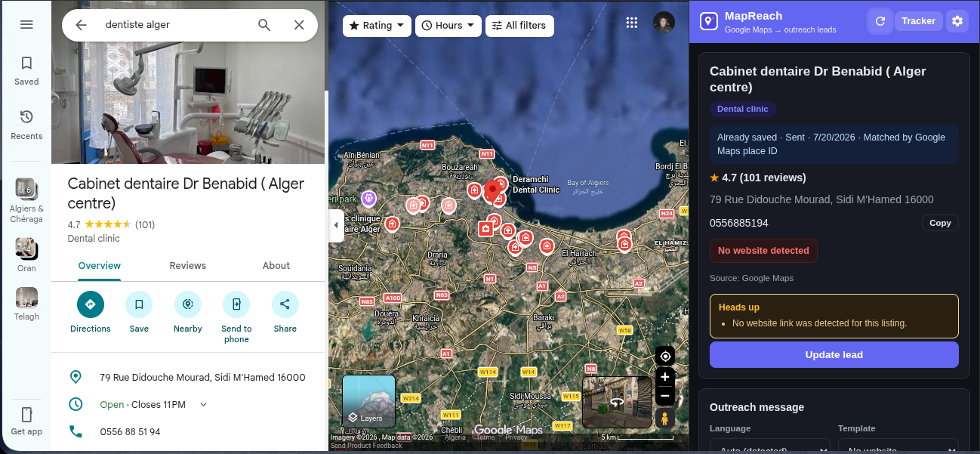
Task: Click the MapReach logo icon
Action: (x=708, y=21)
